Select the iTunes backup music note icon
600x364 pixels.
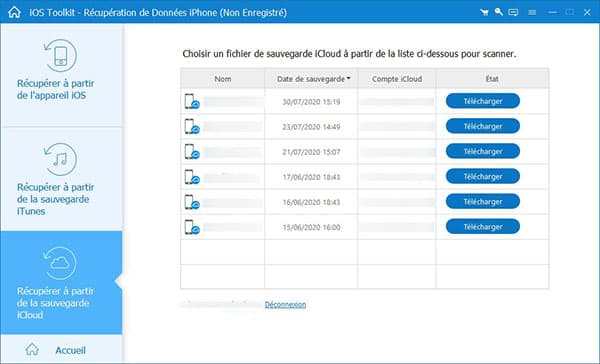coord(60,159)
